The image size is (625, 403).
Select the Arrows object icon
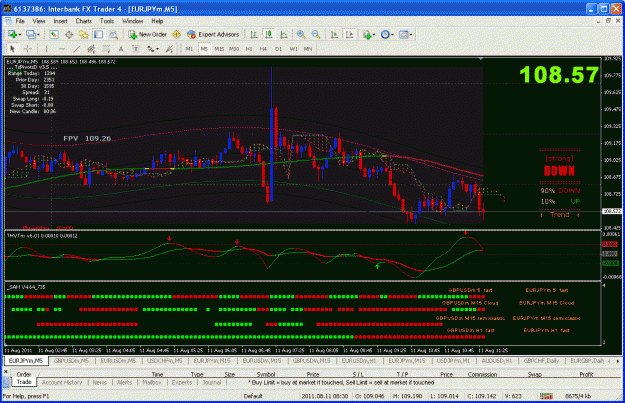151,49
